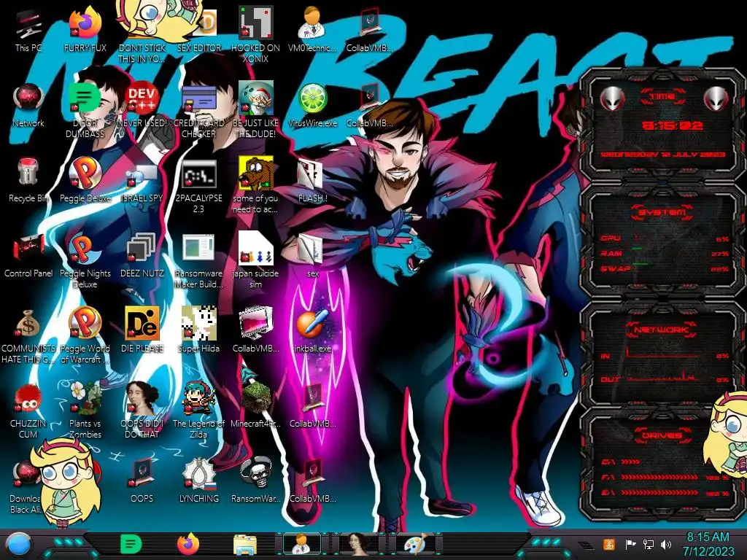Screen dimensions: 747x560
Task: Click the Windows Start orb
Action: click(x=19, y=545)
